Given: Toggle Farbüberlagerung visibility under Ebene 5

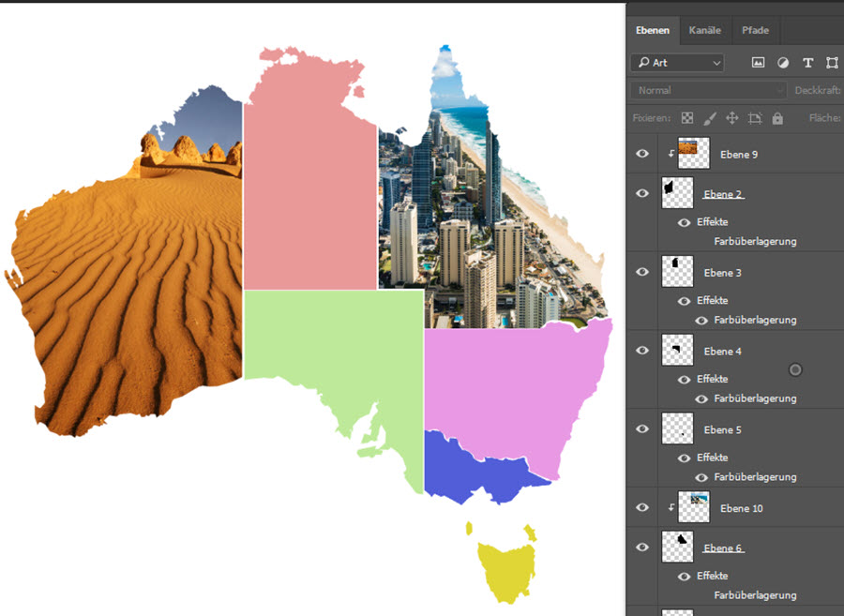Looking at the screenshot, I should coord(701,478).
